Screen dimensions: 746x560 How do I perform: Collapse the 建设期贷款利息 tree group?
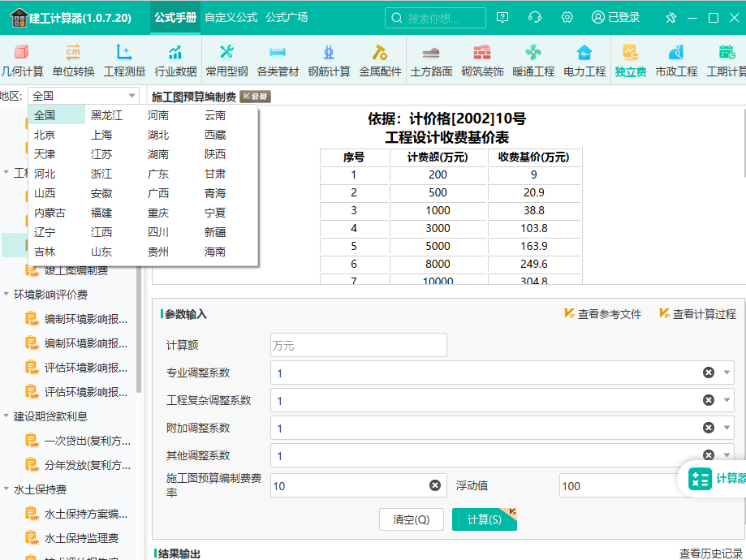coord(6,416)
